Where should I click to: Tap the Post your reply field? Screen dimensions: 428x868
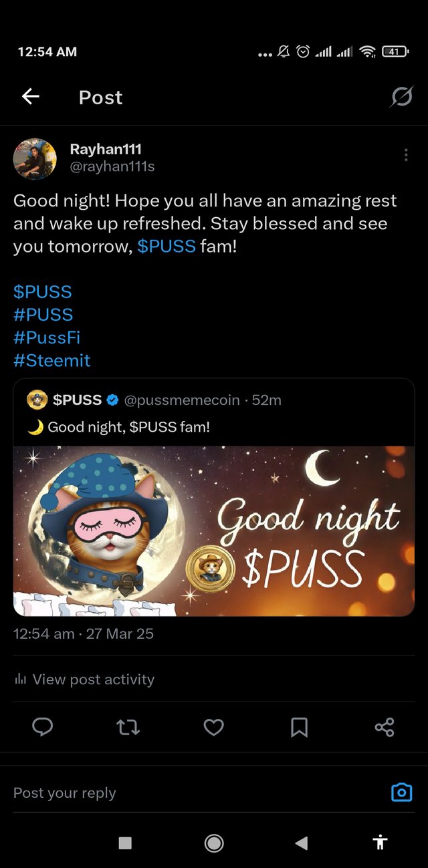194,792
